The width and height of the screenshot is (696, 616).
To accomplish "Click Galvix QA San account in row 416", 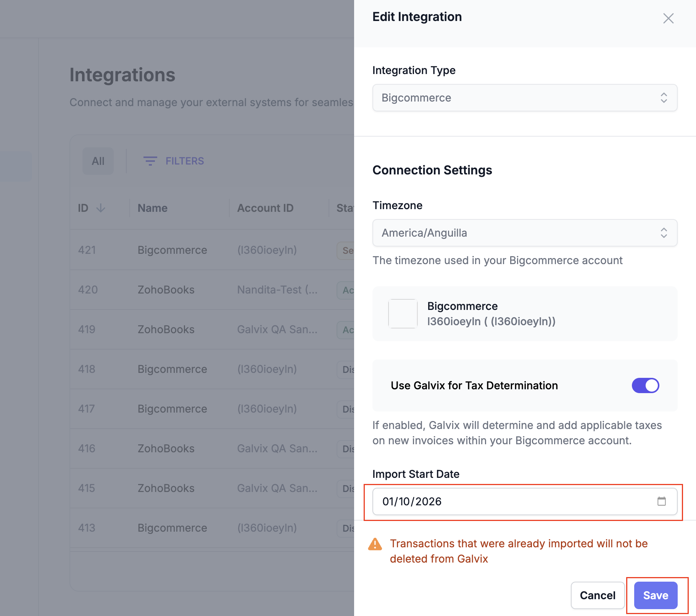I will tap(277, 448).
